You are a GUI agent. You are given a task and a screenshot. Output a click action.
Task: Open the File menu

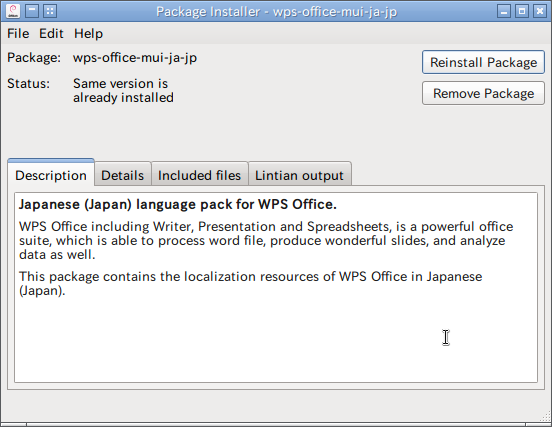(x=18, y=34)
